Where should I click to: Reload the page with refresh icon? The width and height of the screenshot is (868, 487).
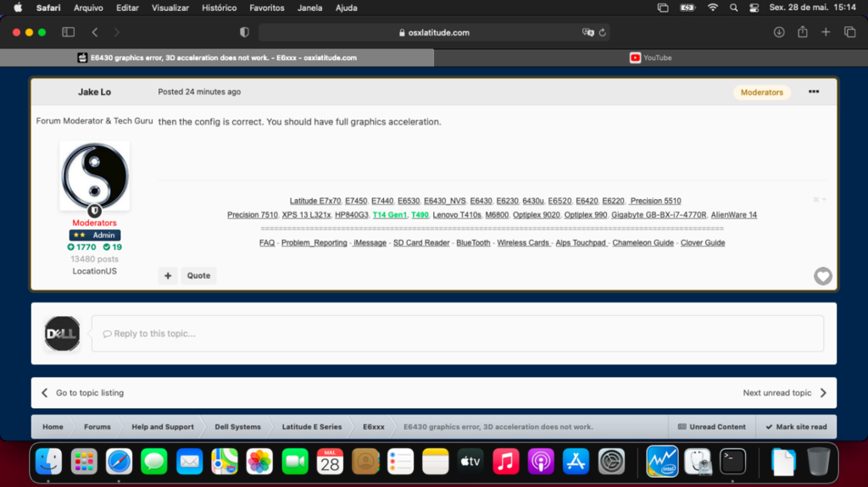(x=603, y=32)
